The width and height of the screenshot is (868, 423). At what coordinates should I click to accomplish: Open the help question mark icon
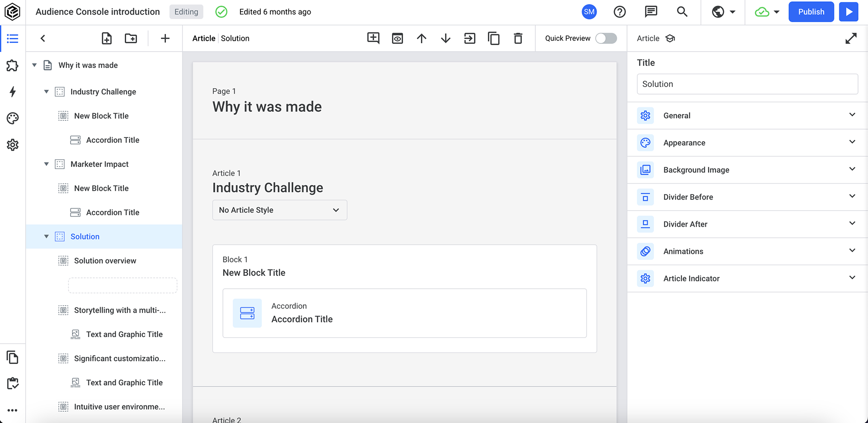pos(620,12)
